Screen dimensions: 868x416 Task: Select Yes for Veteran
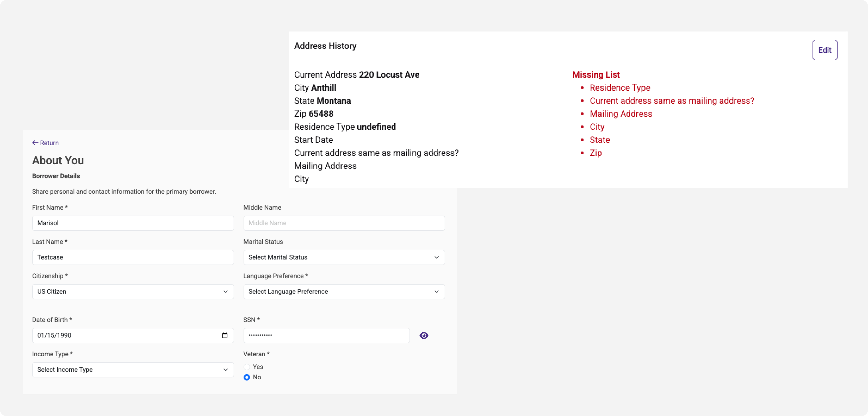(247, 367)
